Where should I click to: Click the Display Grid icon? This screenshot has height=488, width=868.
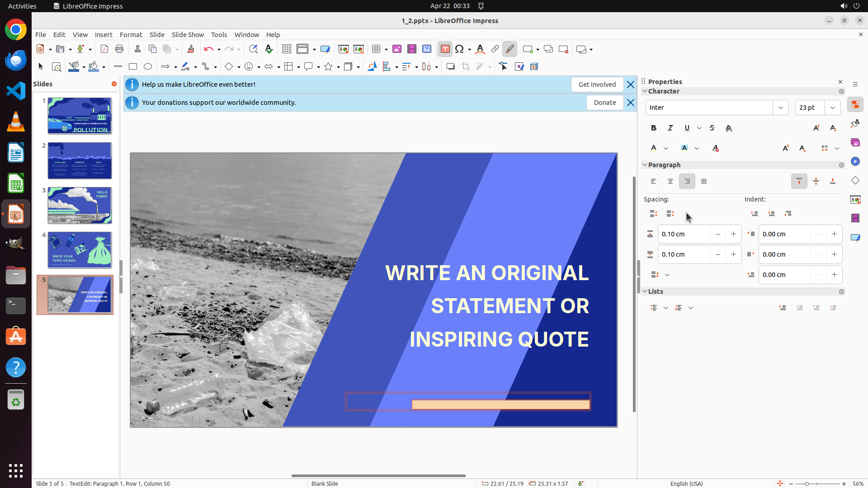(286, 49)
